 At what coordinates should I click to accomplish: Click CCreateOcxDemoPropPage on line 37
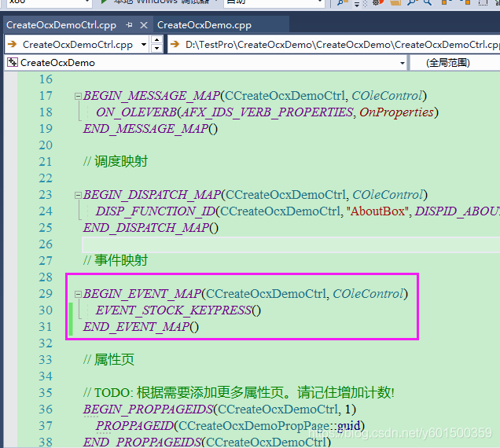[x=254, y=426]
